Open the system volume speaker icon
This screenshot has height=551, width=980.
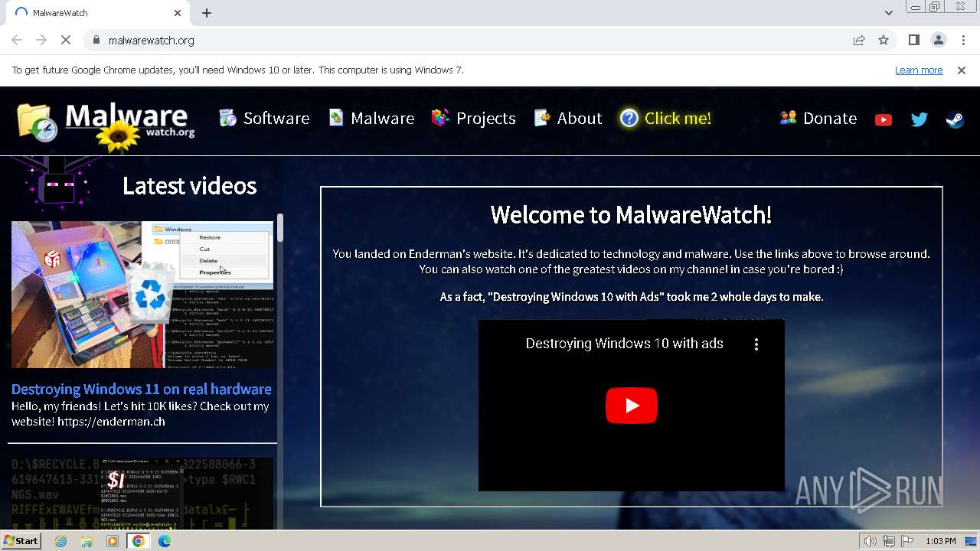click(870, 541)
